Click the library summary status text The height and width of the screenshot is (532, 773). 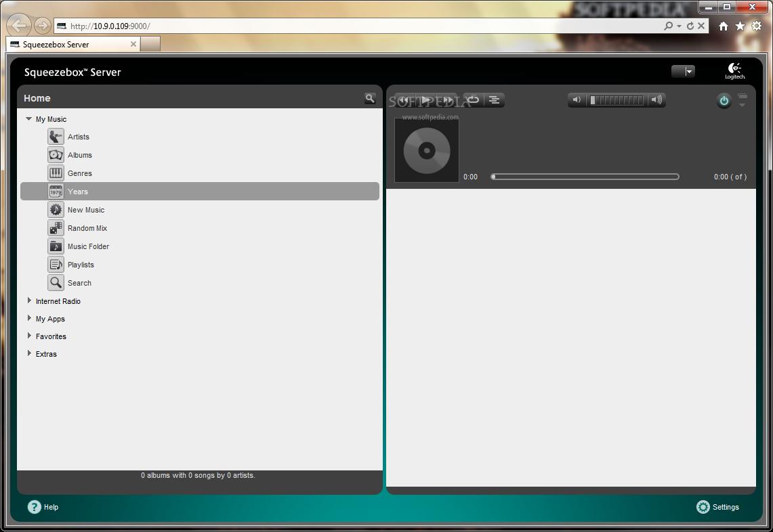pos(199,475)
